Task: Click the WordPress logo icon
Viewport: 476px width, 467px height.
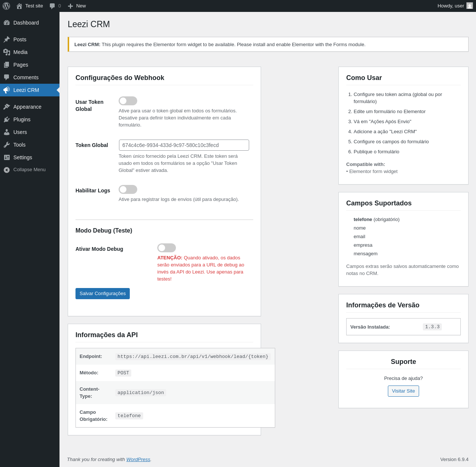Action: (6, 6)
